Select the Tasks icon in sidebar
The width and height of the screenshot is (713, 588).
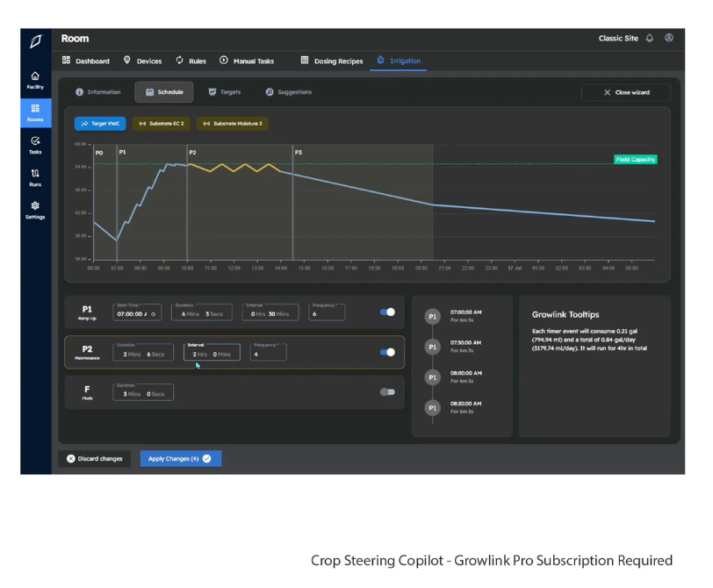(x=35, y=145)
